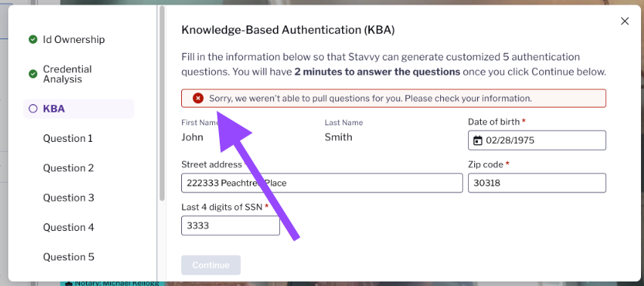Select the Id Ownership step

pyautogui.click(x=74, y=39)
